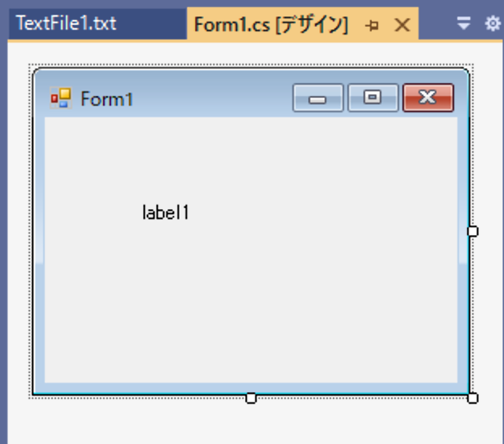Toggle the pin icon on Form1.cs tab
Viewport: 504px width, 444px height.
(x=372, y=25)
